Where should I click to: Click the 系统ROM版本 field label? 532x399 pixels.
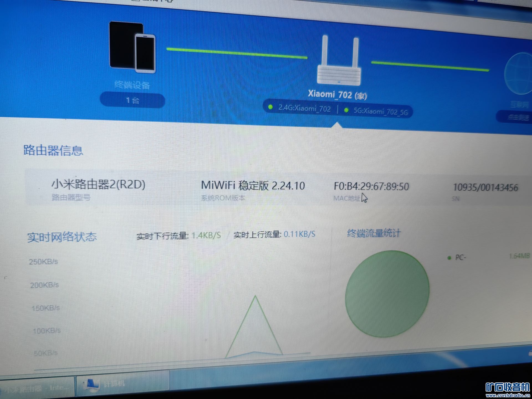click(223, 198)
